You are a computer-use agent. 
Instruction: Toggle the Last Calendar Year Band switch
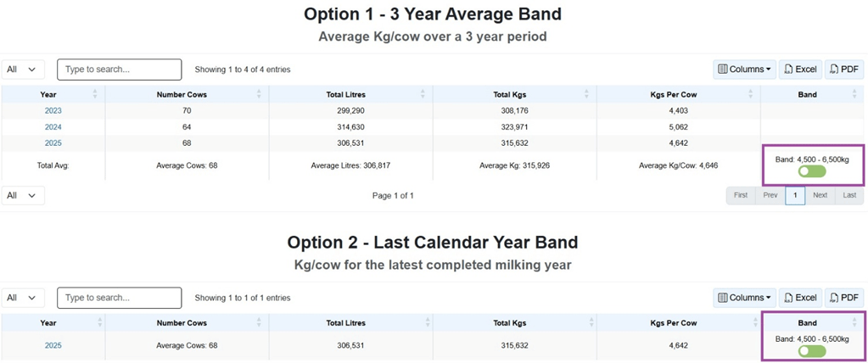(812, 351)
